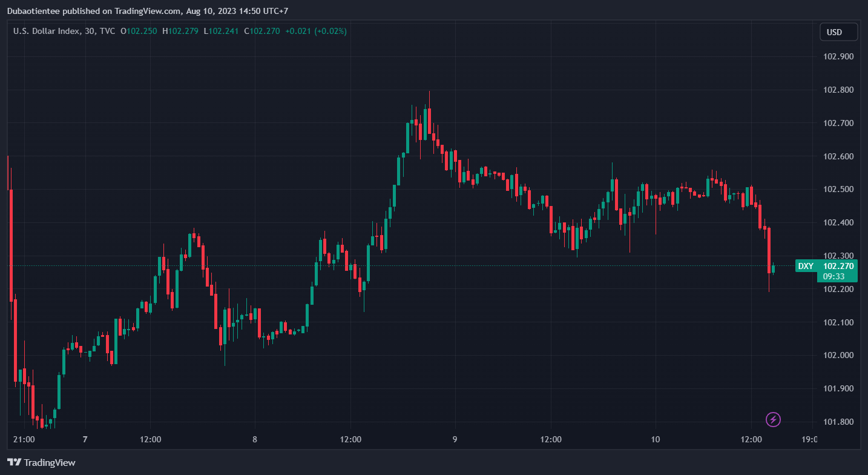Click the +0.021 (+0.02%) change value
The image size is (868, 475).
coord(316,31)
